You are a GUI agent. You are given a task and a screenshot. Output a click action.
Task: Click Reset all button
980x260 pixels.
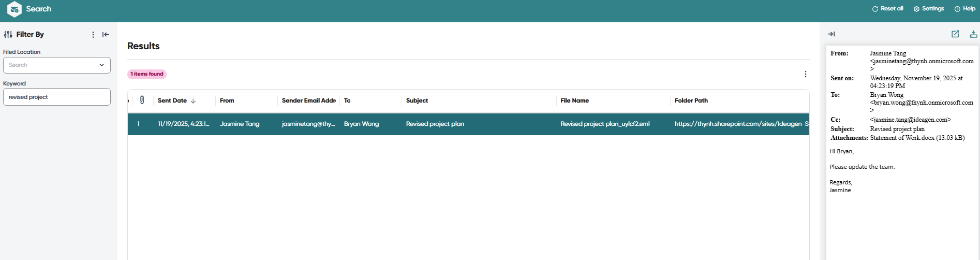(888, 9)
